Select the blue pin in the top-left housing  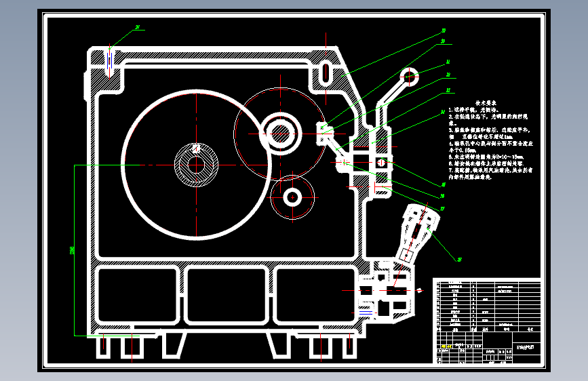click(109, 60)
